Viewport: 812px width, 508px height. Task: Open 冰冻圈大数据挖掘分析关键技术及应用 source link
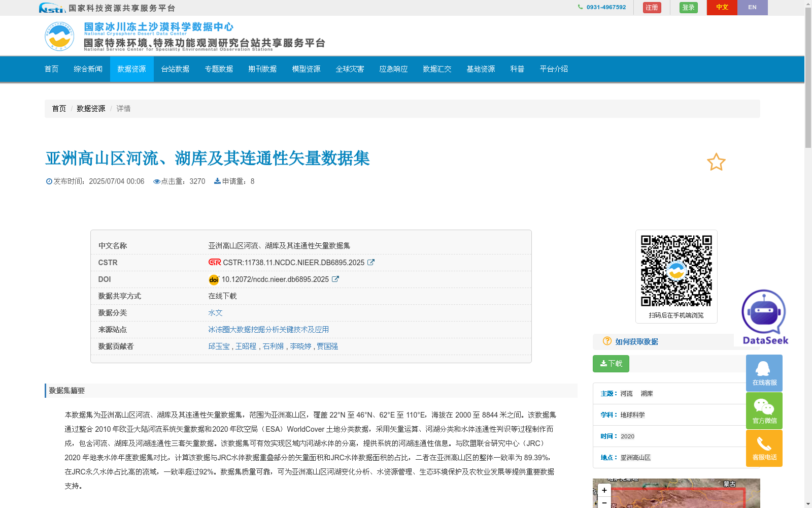point(268,330)
